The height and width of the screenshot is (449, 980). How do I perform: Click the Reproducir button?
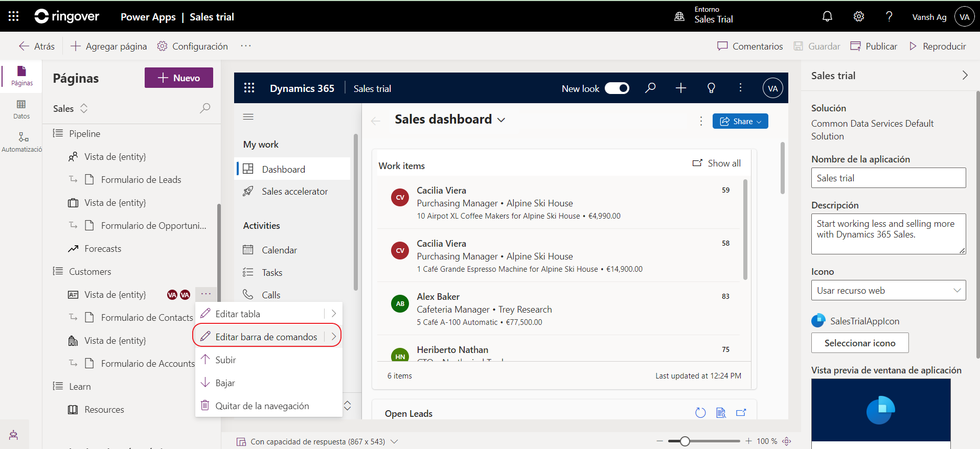(938, 46)
